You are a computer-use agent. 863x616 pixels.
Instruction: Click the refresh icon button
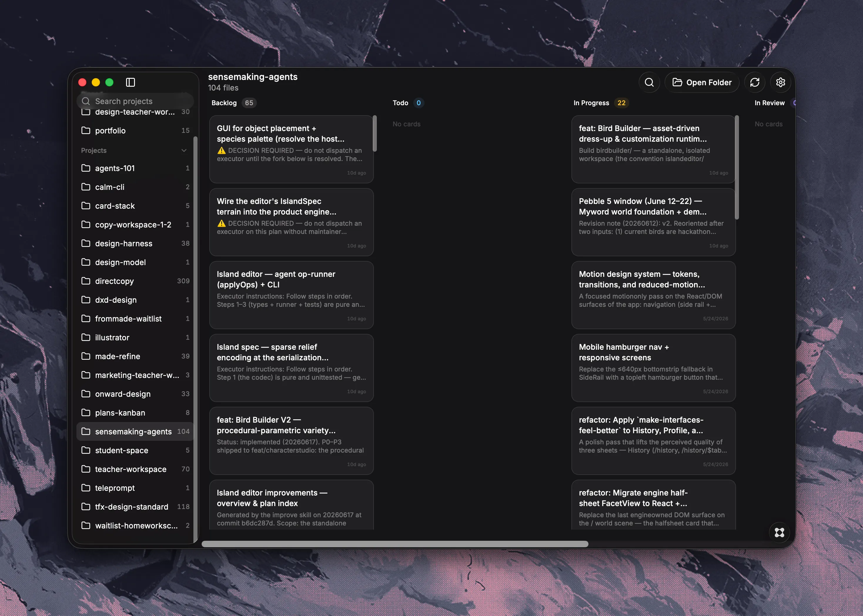click(x=755, y=82)
